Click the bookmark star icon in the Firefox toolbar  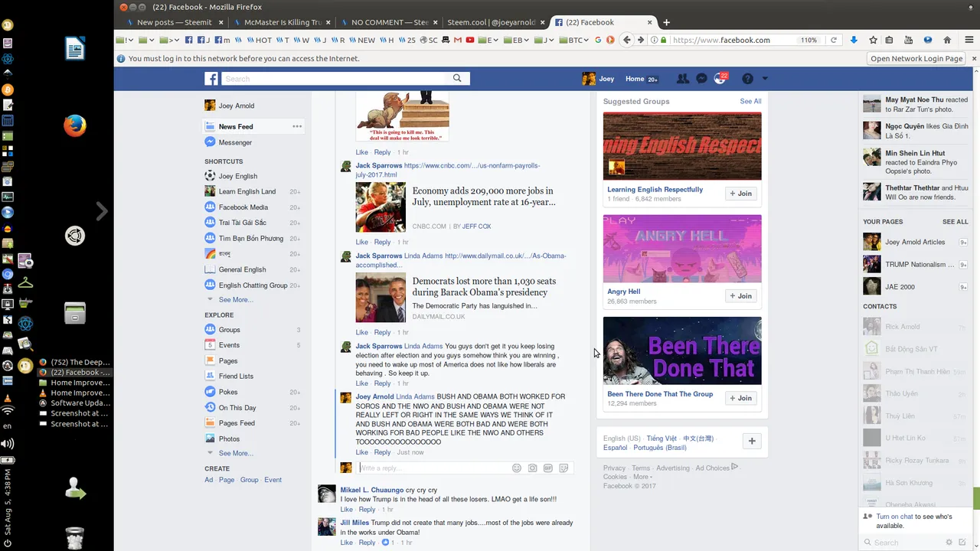click(873, 40)
